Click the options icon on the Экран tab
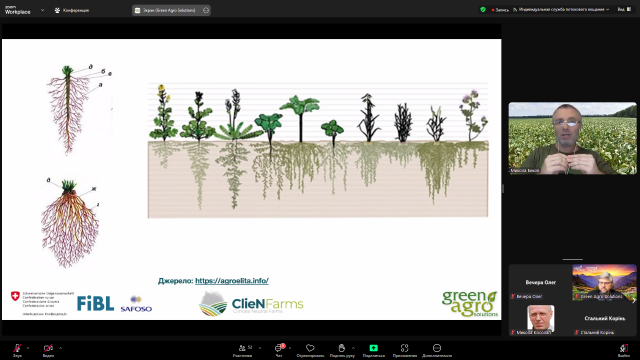The width and height of the screenshot is (640, 360). (206, 10)
